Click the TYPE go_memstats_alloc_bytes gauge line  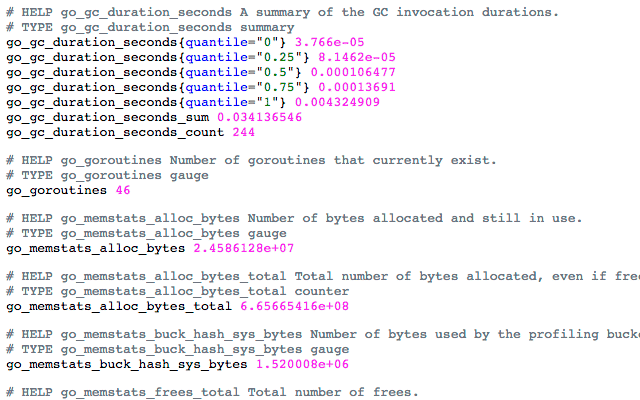coord(147,233)
